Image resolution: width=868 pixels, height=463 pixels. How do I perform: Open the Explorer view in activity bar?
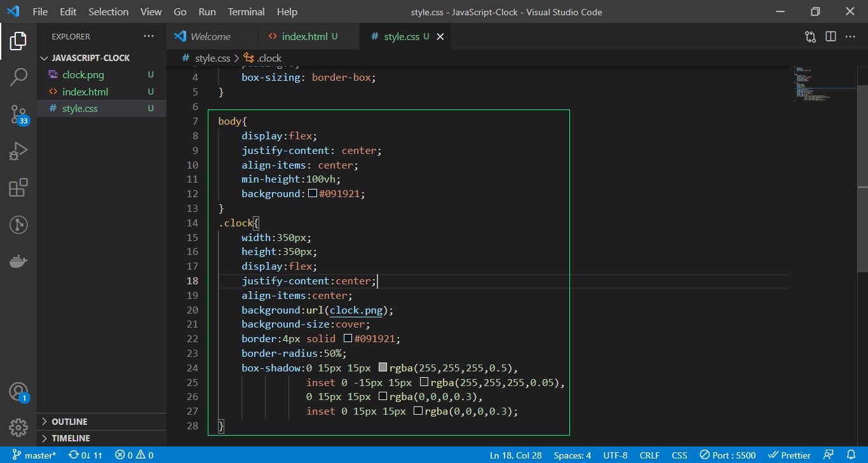point(18,41)
